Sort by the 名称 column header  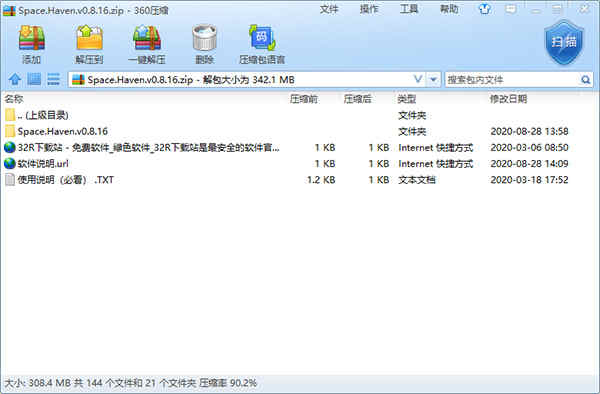14,99
